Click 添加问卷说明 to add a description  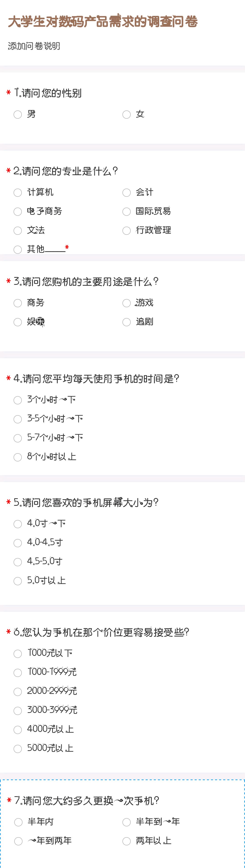[x=34, y=46]
